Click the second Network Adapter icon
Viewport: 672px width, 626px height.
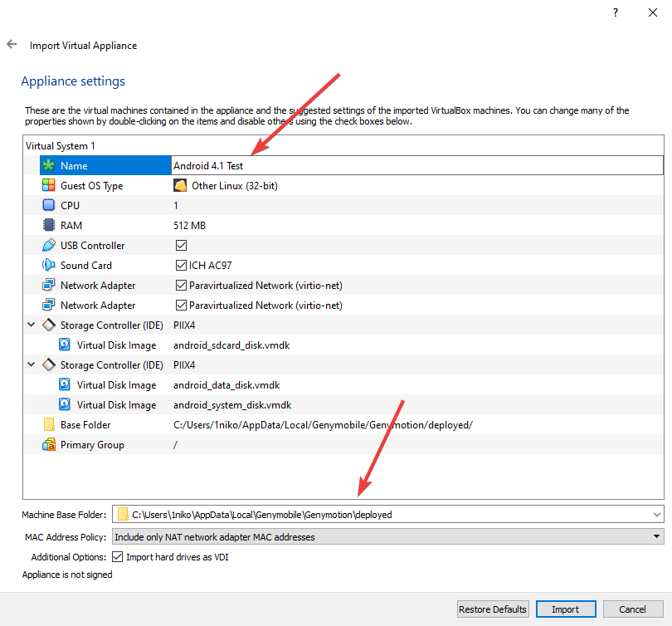(49, 305)
